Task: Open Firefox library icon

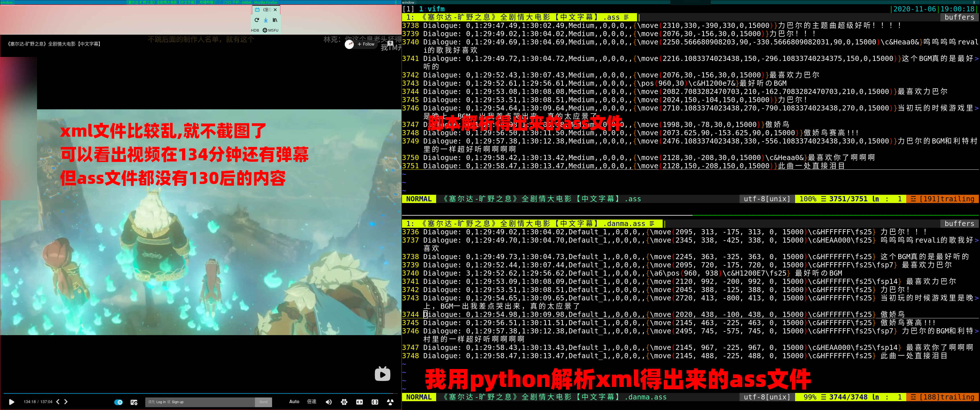Action: point(275,20)
